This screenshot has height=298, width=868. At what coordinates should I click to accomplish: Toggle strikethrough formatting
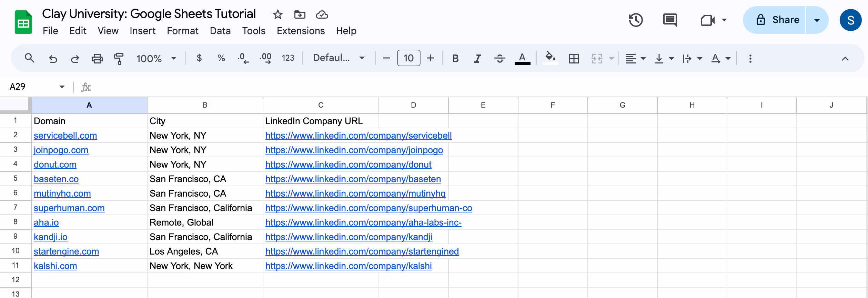point(499,58)
